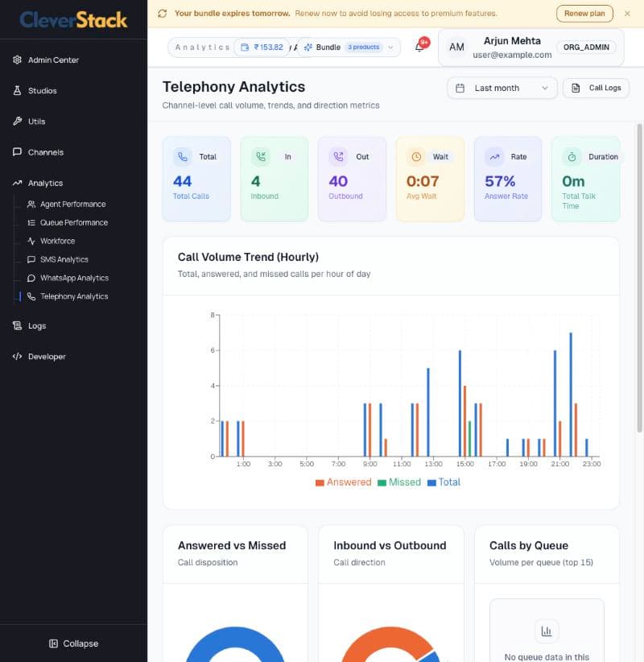Toggle the Missed series in chart legend
This screenshot has height=662, width=644.
pyautogui.click(x=398, y=482)
